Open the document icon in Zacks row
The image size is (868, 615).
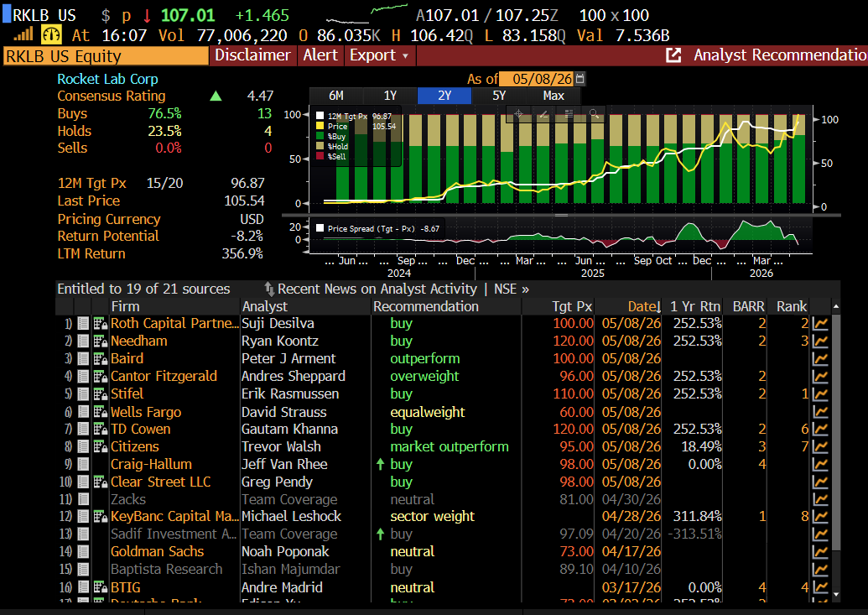point(83,499)
